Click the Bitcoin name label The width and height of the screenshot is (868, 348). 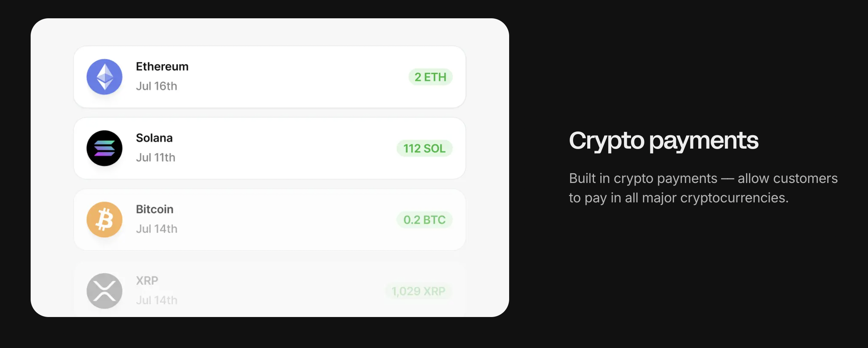click(154, 209)
